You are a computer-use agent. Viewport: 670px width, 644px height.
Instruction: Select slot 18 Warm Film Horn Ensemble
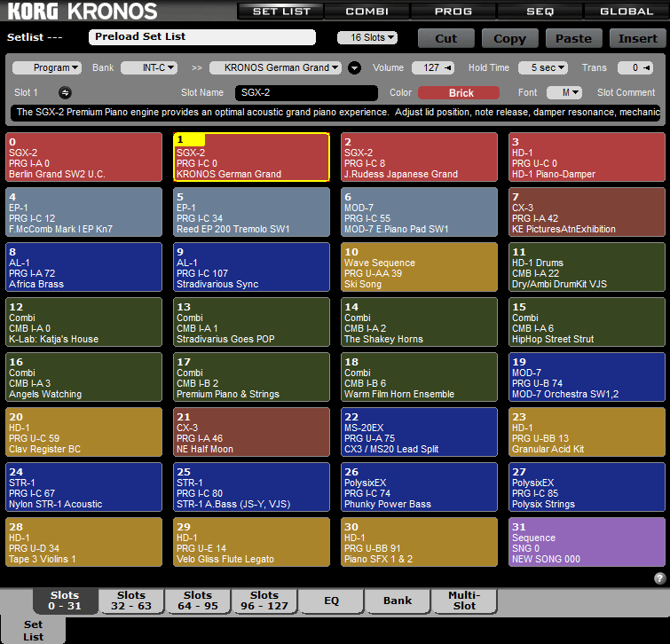point(419,377)
